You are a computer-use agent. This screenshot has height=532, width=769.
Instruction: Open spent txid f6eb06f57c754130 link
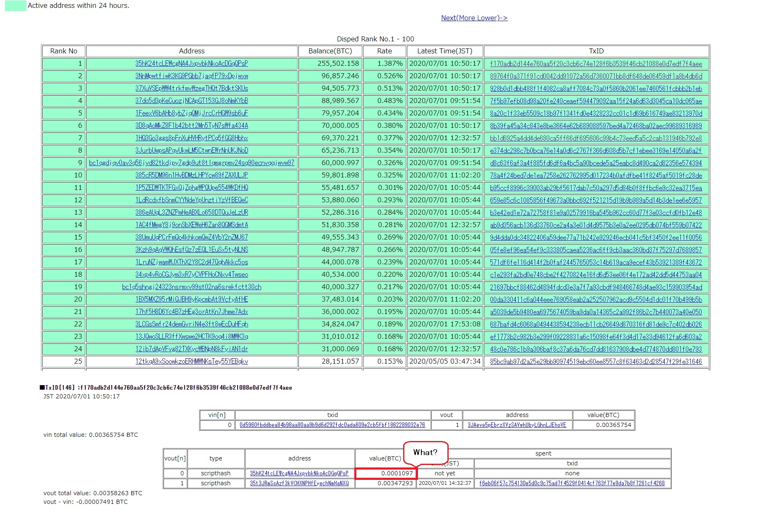572,483
